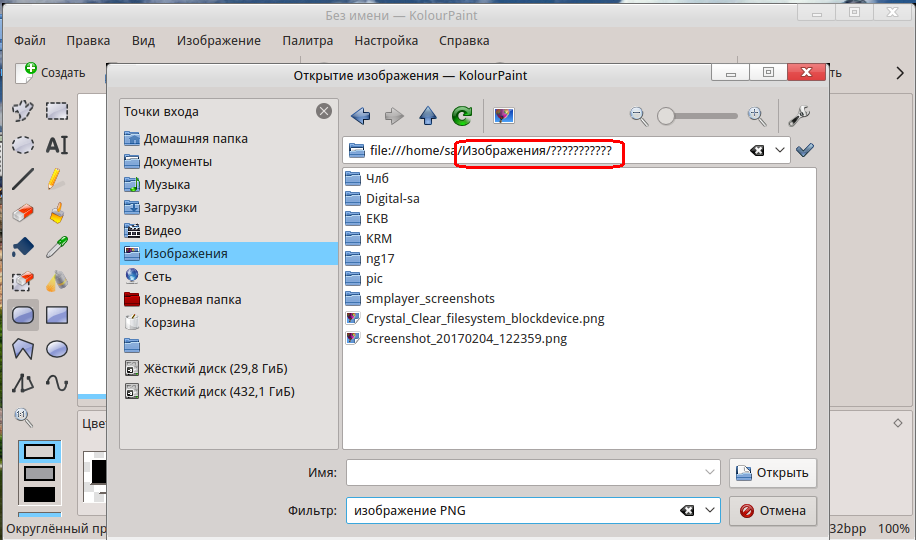
Task: Confirm location with the checkmark icon
Action: pos(804,150)
